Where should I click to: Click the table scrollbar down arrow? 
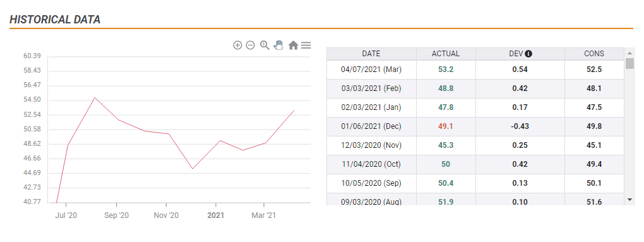629,199
